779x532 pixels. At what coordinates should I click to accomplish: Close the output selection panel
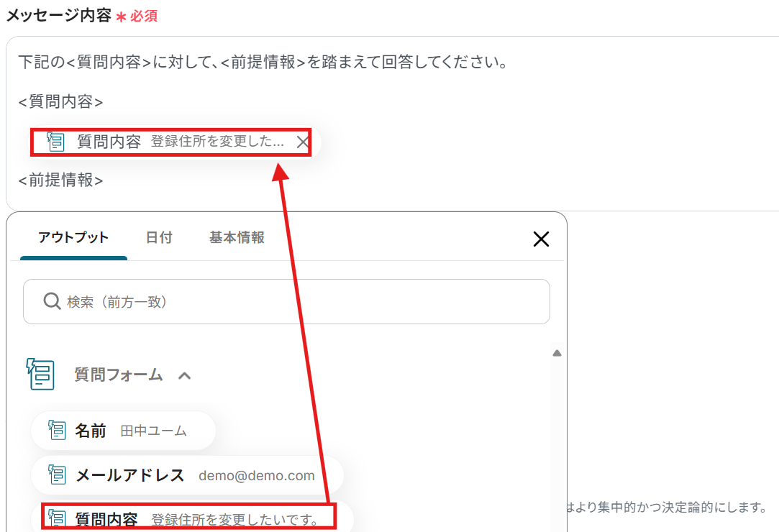[541, 239]
